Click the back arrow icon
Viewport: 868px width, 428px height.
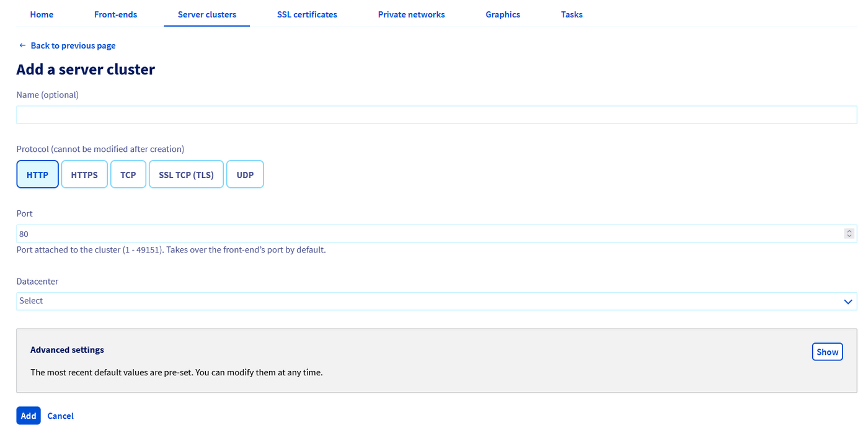pos(22,45)
